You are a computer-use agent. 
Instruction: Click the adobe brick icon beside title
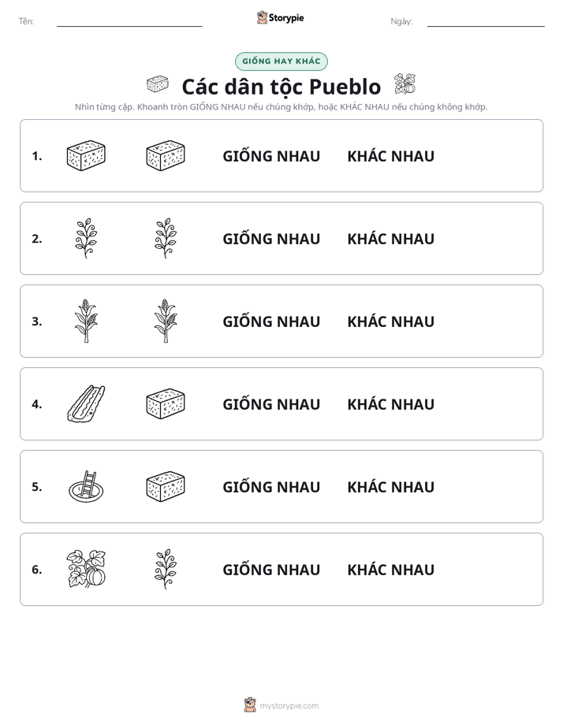158,84
